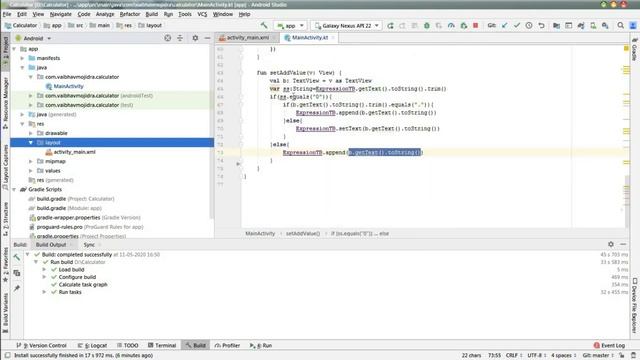The image size is (640, 360).
Task: Toggle view in Build panel sidebar
Action: [x=17, y=273]
